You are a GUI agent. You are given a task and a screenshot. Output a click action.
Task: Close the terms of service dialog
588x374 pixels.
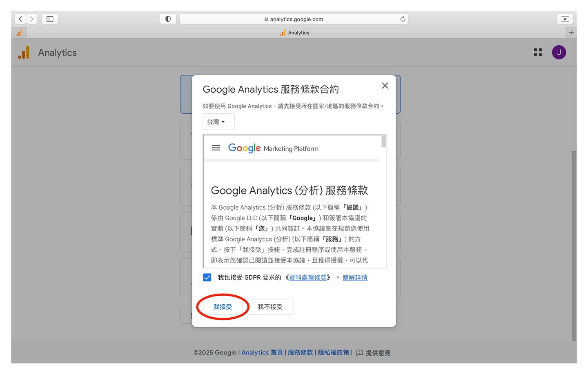point(385,86)
